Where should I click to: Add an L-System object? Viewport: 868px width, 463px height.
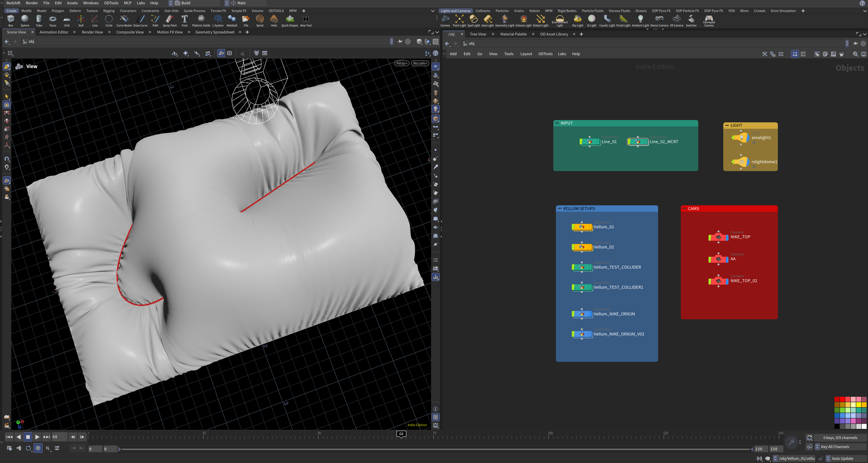point(218,21)
